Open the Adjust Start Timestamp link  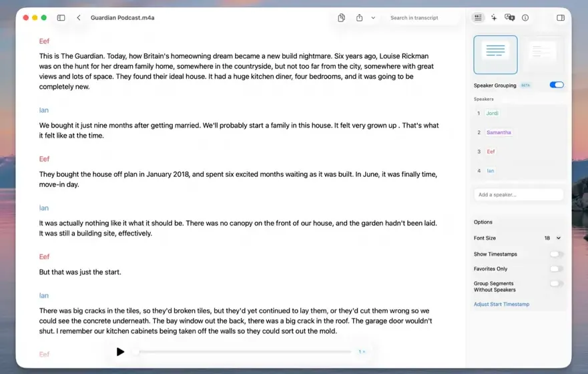501,305
